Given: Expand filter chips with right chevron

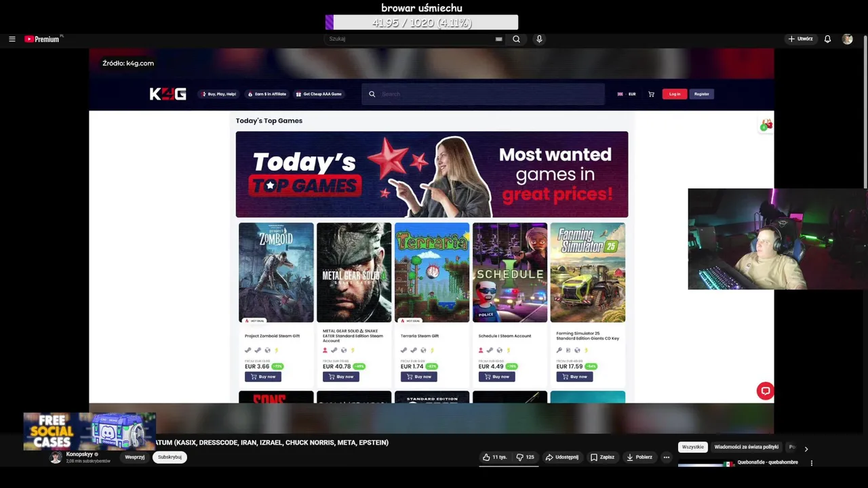Looking at the screenshot, I should [806, 449].
